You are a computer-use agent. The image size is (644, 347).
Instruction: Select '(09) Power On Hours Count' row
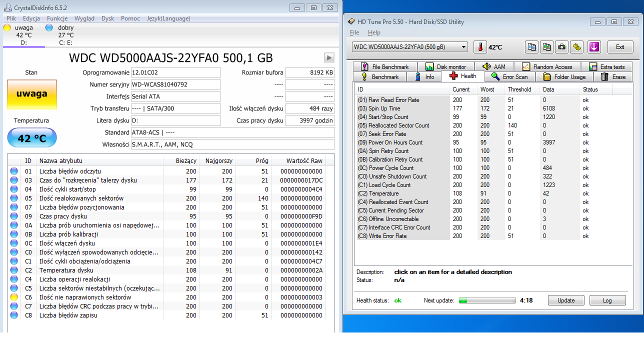point(492,142)
